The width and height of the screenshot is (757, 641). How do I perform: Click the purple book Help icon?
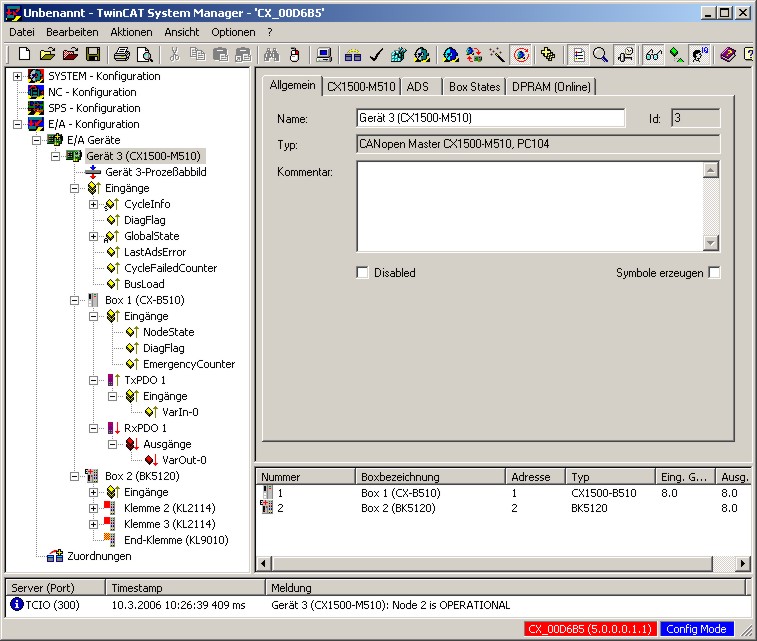(x=728, y=55)
